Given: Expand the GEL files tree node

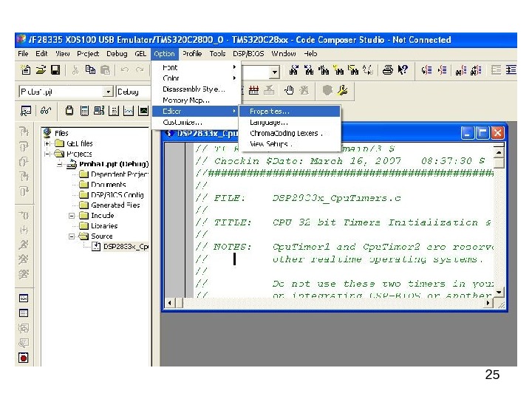Looking at the screenshot, I should (x=47, y=143).
